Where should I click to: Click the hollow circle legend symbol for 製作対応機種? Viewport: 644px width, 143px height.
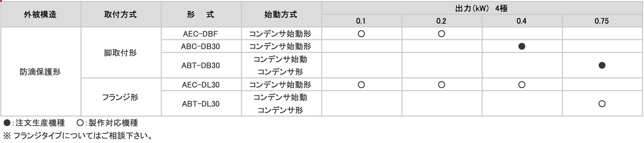coord(80,123)
